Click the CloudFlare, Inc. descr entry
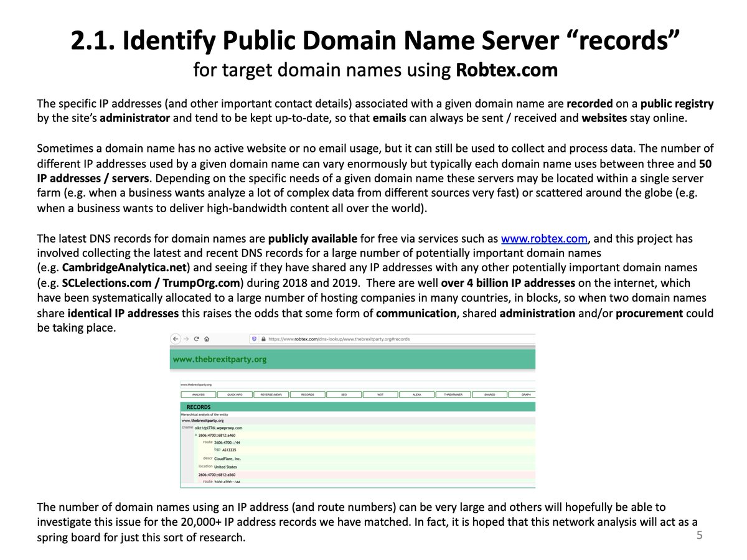The image size is (747, 560). [227, 459]
